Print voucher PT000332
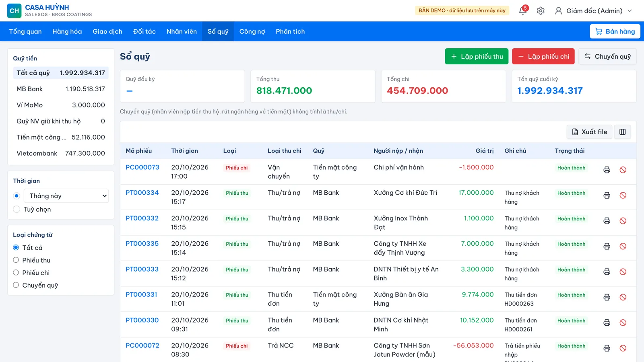644x362 pixels. point(607,221)
